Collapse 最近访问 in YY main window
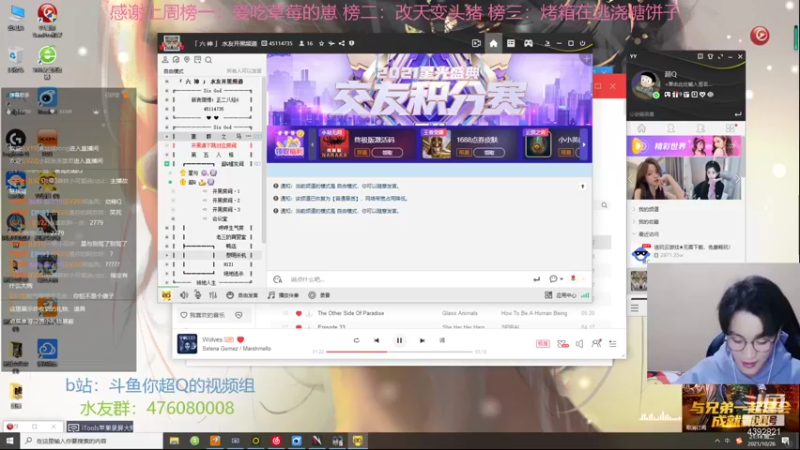Image resolution: width=800 pixels, height=450 pixels. [646, 234]
